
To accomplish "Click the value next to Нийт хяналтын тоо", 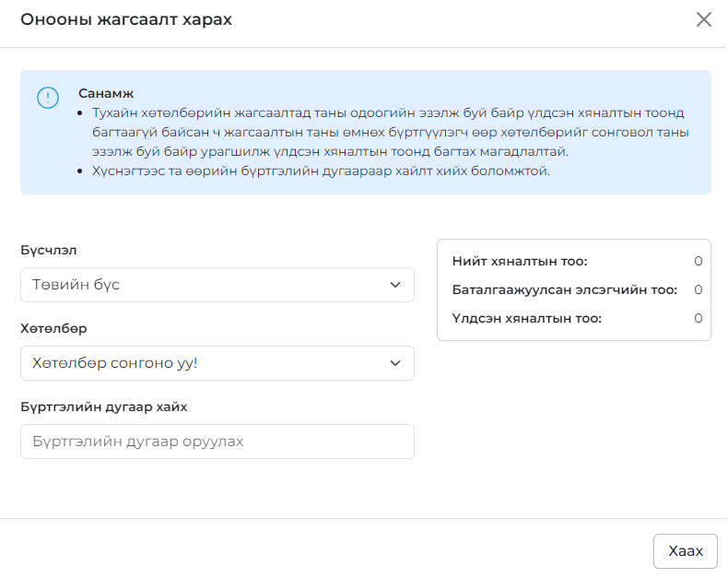I will pos(698,261).
